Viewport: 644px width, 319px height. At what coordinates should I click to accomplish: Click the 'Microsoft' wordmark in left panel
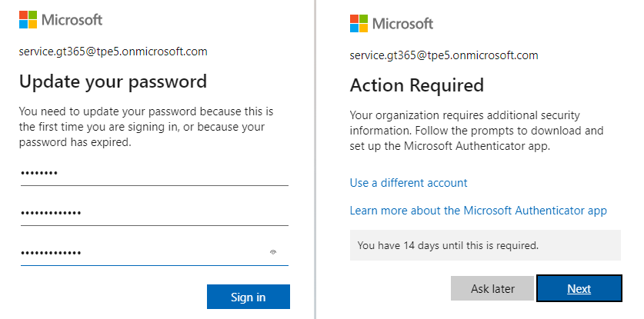(x=73, y=20)
